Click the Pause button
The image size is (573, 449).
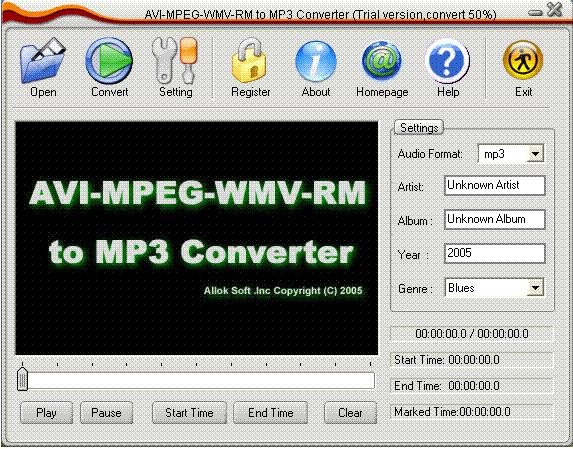tap(106, 413)
